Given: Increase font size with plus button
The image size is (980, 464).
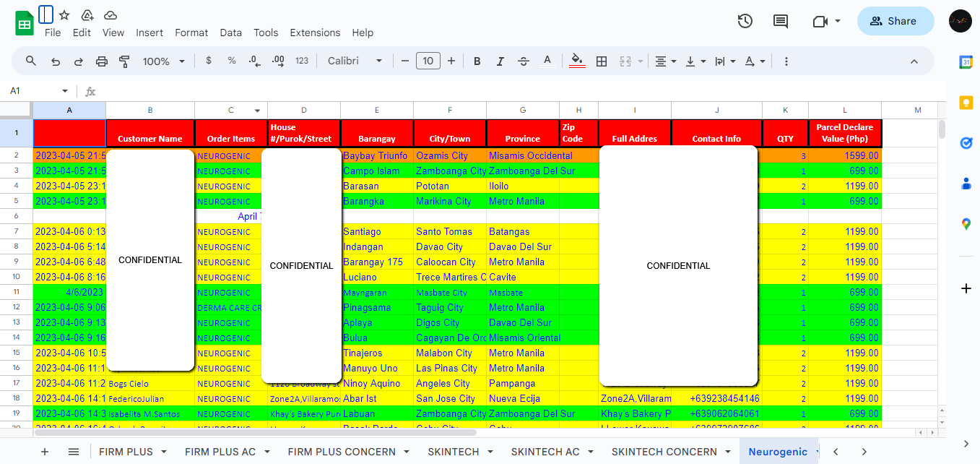Looking at the screenshot, I should (x=451, y=61).
